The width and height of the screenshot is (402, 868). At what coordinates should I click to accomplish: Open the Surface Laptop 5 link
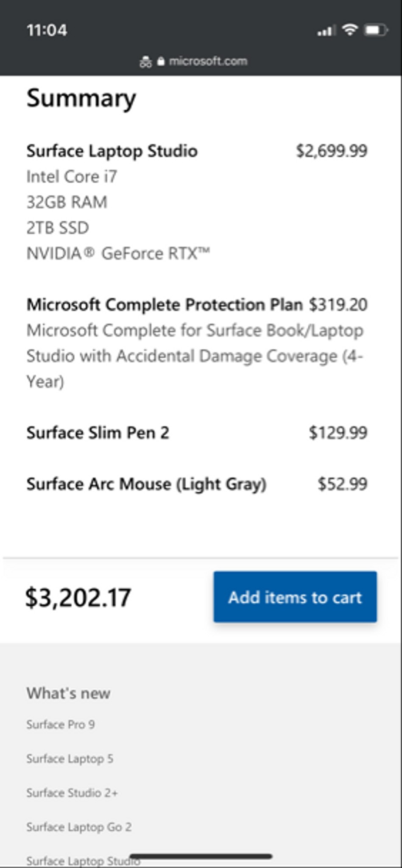coord(70,759)
